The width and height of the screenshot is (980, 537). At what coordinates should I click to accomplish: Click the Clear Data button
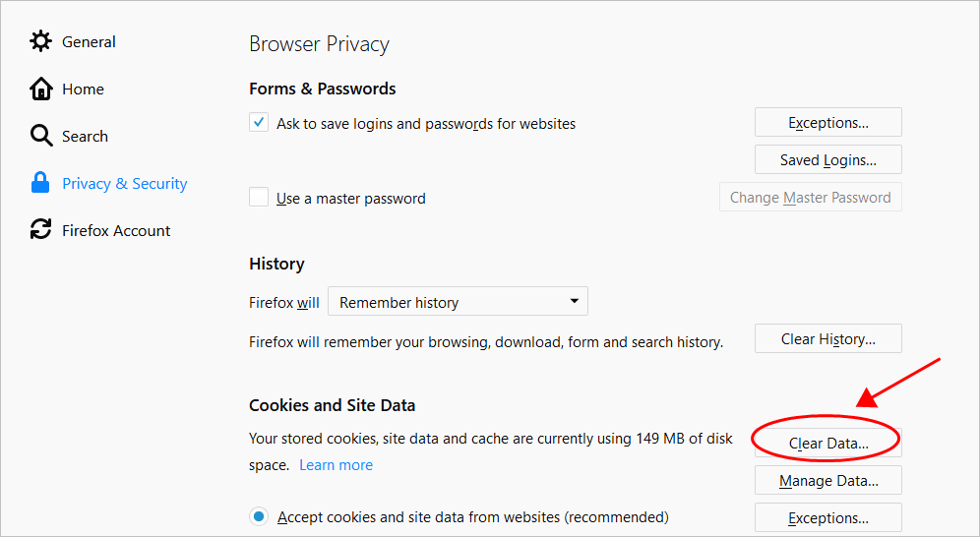pos(828,443)
